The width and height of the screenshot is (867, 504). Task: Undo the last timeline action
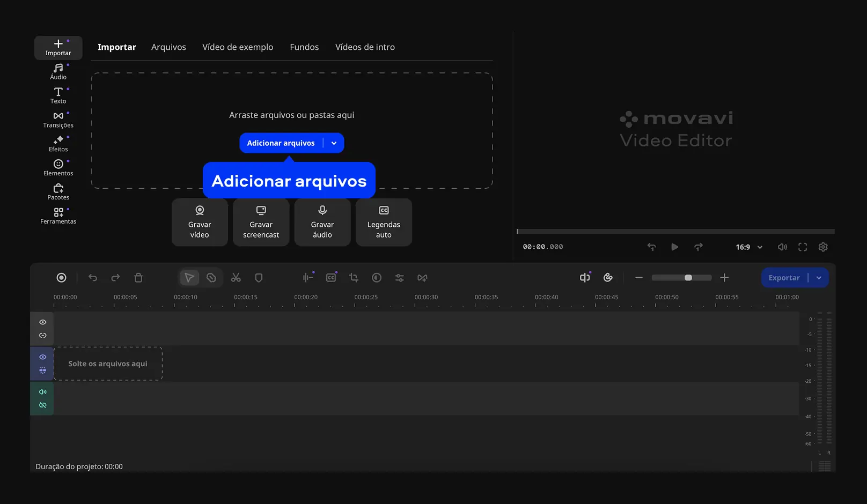pyautogui.click(x=93, y=278)
